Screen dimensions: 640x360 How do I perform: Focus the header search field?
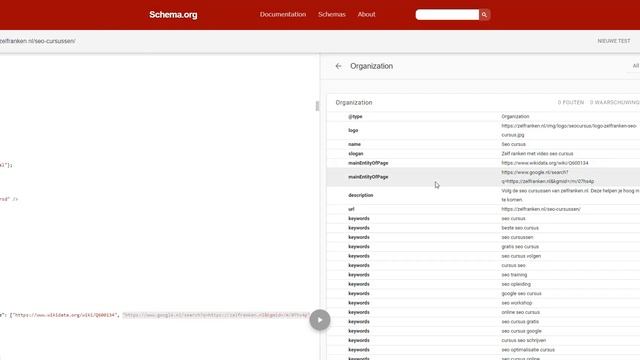(447, 15)
